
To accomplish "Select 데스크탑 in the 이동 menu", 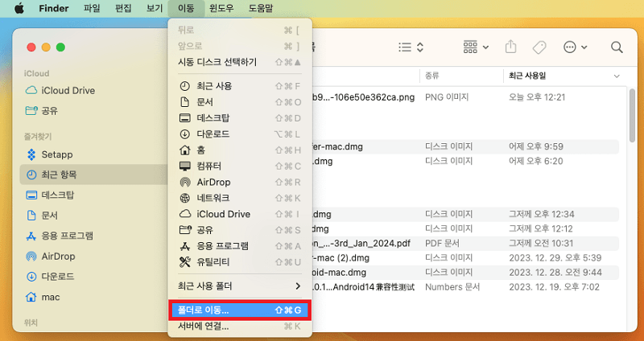I will [x=240, y=118].
